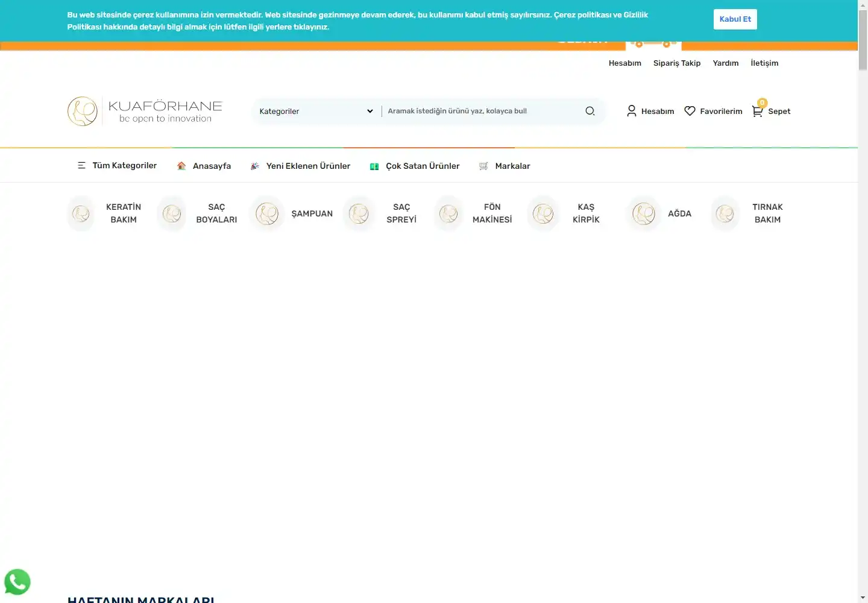868x603 pixels.
Task: Open Çok Satan Ürünler menu item
Action: click(x=414, y=166)
